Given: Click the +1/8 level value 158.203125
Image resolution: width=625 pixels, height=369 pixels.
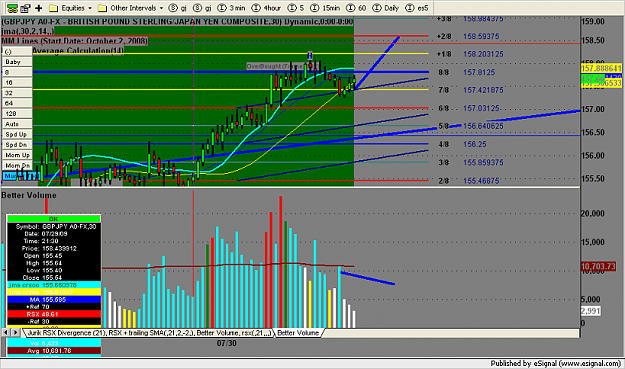Looking at the screenshot, I should 483,54.
